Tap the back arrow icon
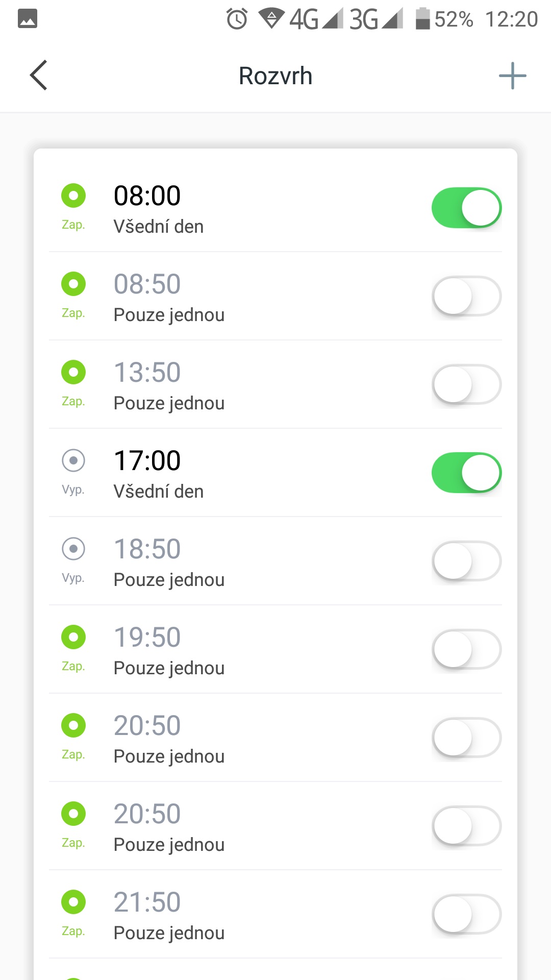Viewport: 551px width, 980px height. click(39, 76)
